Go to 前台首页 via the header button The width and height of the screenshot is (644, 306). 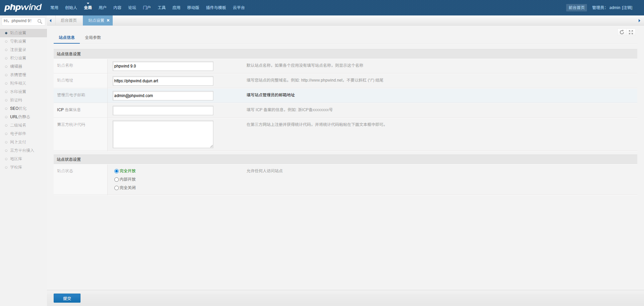[x=576, y=8]
